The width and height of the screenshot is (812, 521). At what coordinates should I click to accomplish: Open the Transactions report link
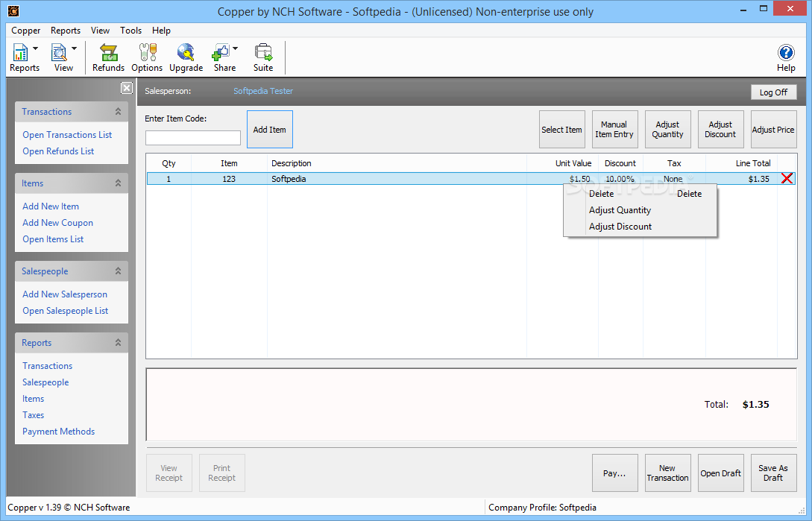coord(47,366)
